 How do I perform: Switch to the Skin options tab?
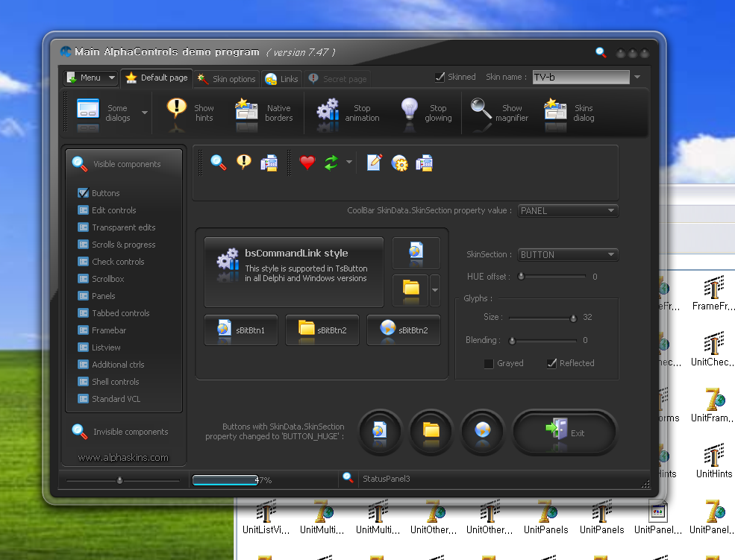[x=226, y=79]
